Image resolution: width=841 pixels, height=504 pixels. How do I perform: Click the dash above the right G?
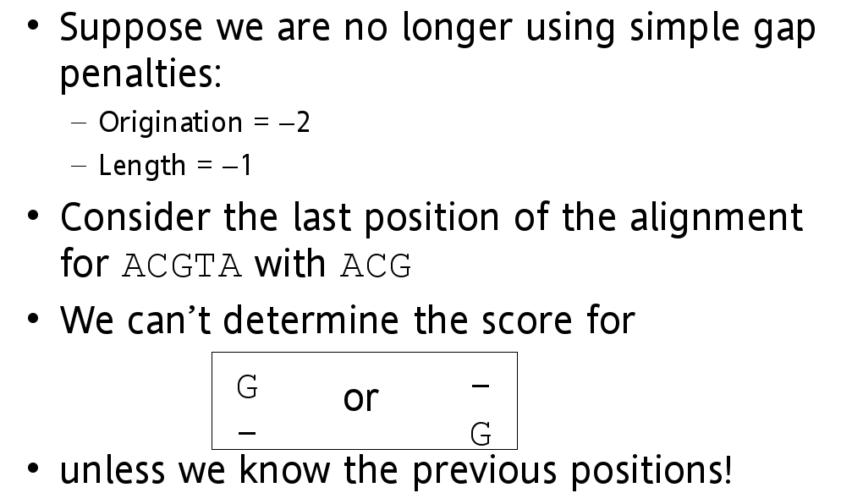click(x=481, y=385)
